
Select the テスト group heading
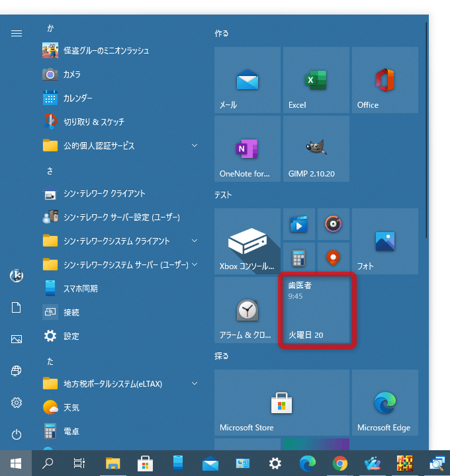(x=223, y=195)
